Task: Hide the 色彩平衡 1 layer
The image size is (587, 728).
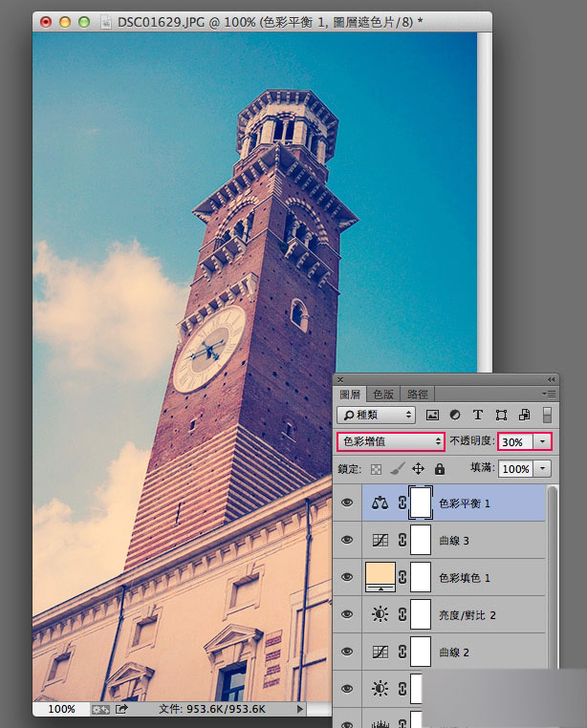Action: pos(347,503)
